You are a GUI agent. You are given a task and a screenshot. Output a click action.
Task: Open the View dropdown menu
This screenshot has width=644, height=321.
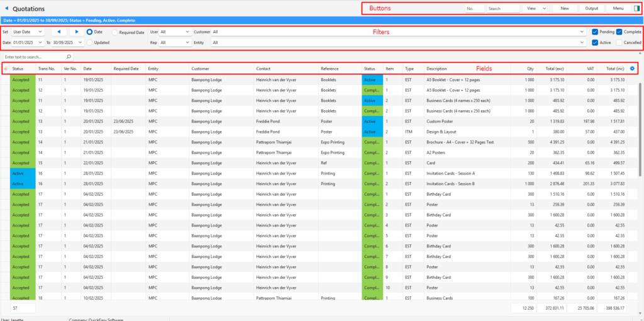coord(536,9)
